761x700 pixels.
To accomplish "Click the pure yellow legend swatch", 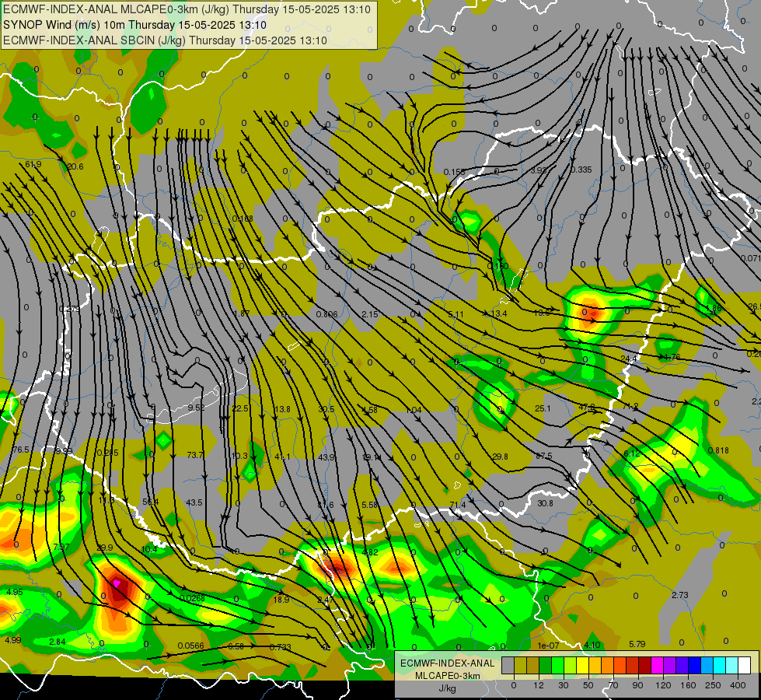I will pos(583,665).
